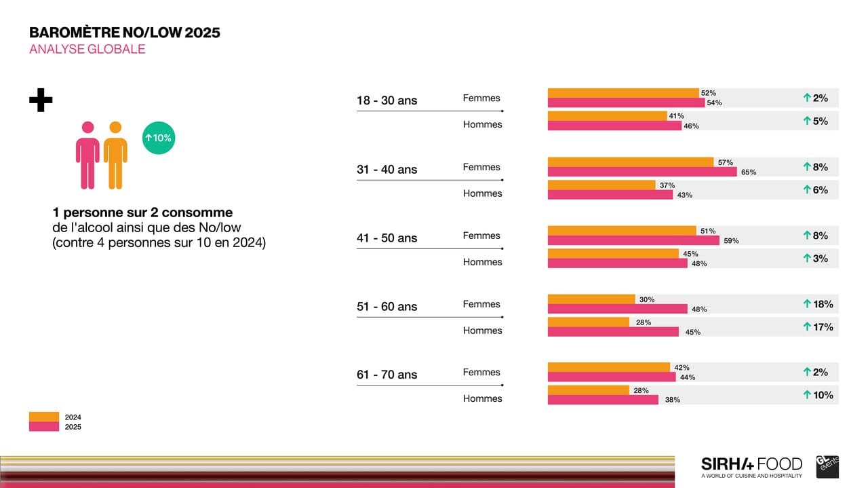Click the Hommes label under 41 - 50 ans
The height and width of the screenshot is (488, 868).
point(483,262)
